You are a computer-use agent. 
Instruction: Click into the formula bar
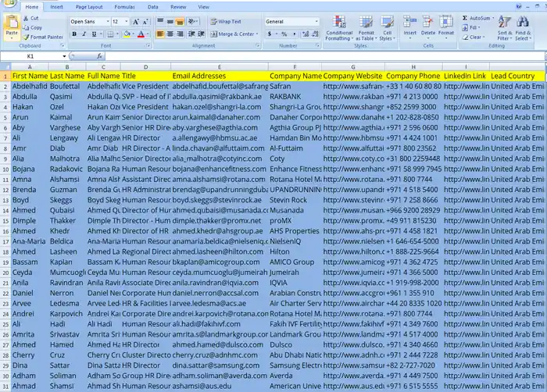point(324,56)
